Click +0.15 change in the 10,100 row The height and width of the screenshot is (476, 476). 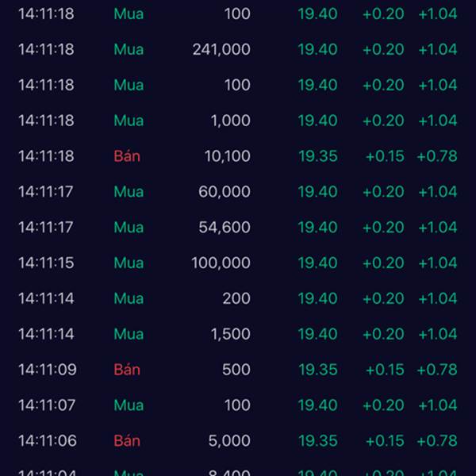[385, 156]
